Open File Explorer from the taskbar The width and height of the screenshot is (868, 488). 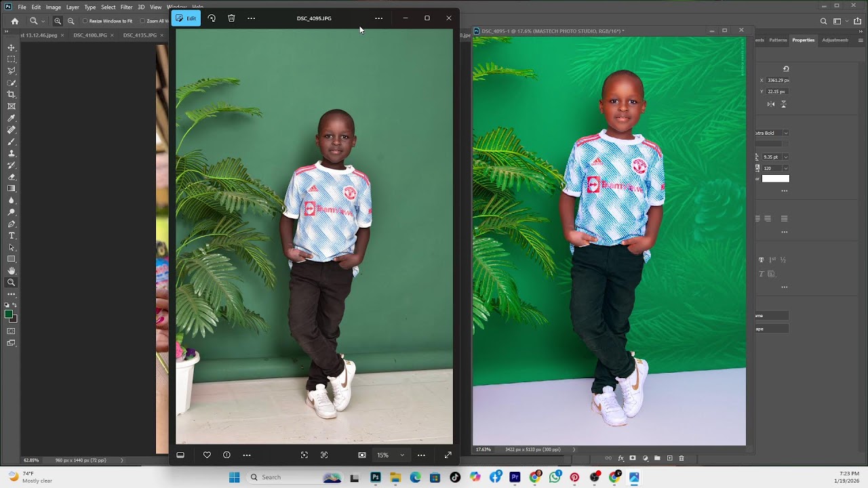pos(395,477)
